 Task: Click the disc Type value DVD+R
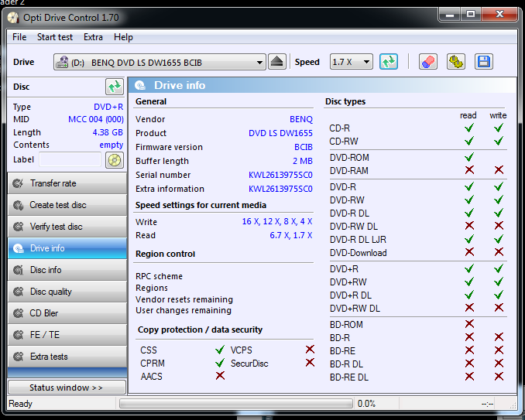tap(108, 107)
